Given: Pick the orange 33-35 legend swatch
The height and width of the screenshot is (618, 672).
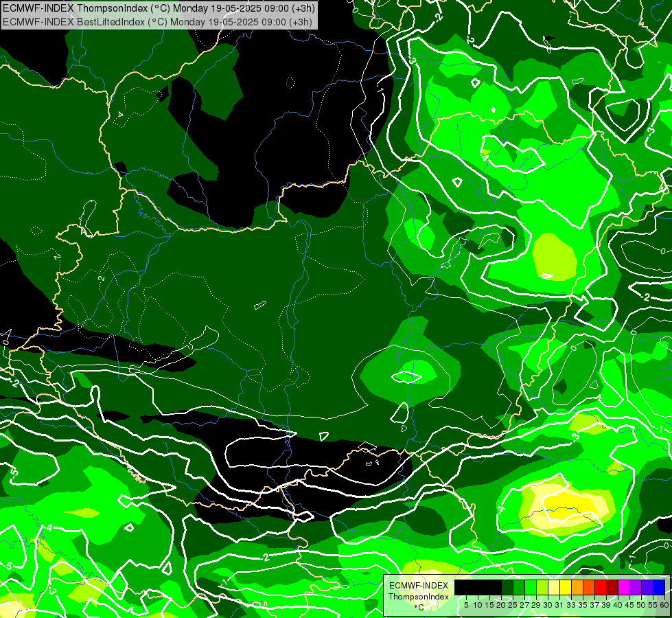Looking at the screenshot, I should tap(577, 587).
